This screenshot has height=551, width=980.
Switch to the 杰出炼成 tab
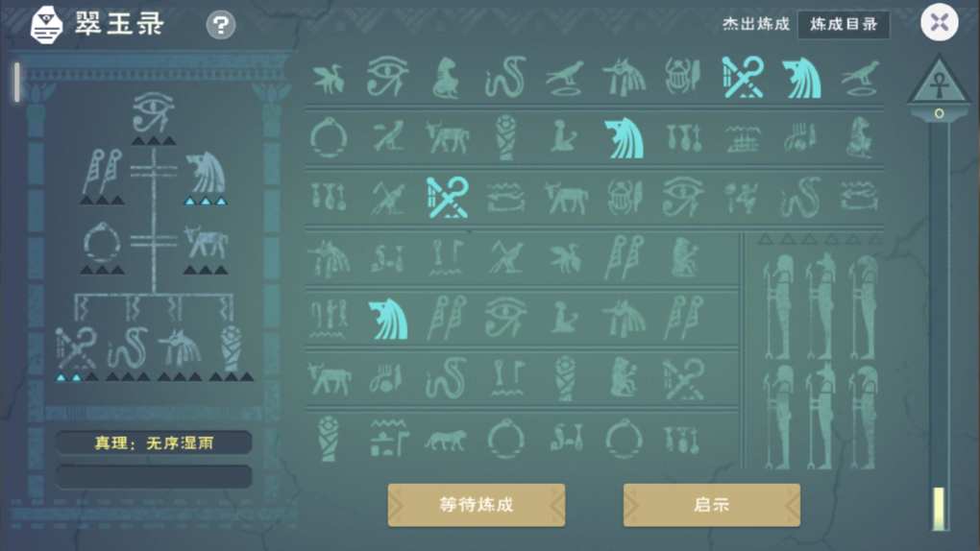(755, 24)
